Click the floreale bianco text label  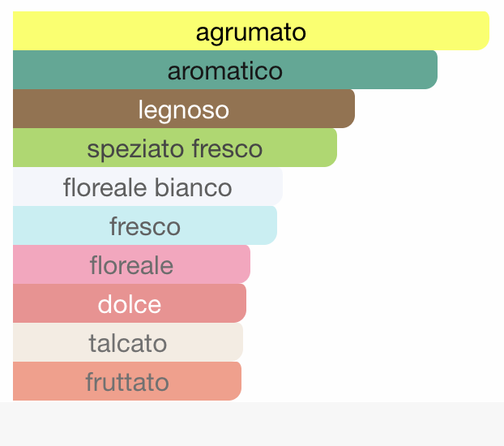point(147,187)
